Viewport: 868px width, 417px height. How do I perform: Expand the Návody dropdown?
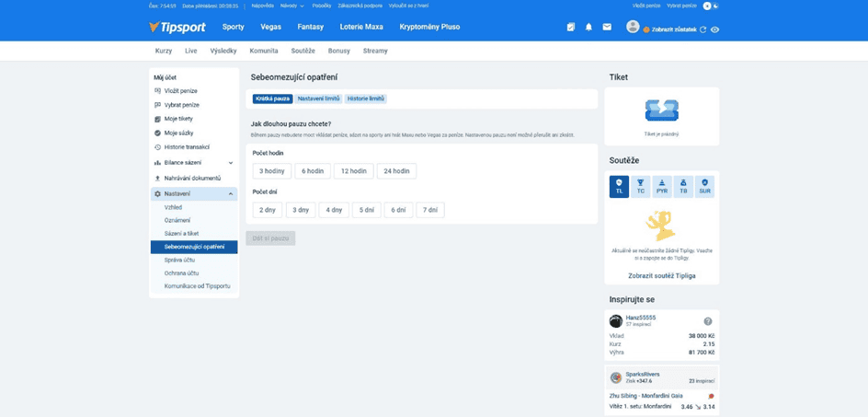(292, 6)
